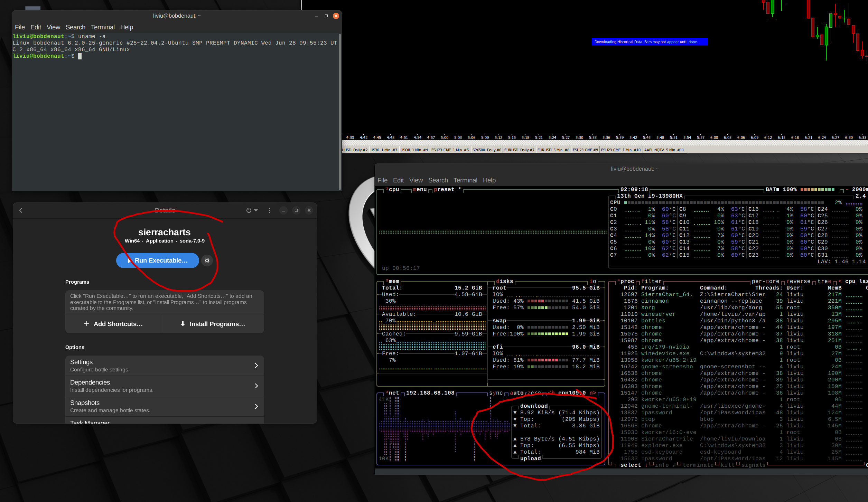
Task: Switch to SPX500 Daily #6 chart tab
Action: pos(487,150)
